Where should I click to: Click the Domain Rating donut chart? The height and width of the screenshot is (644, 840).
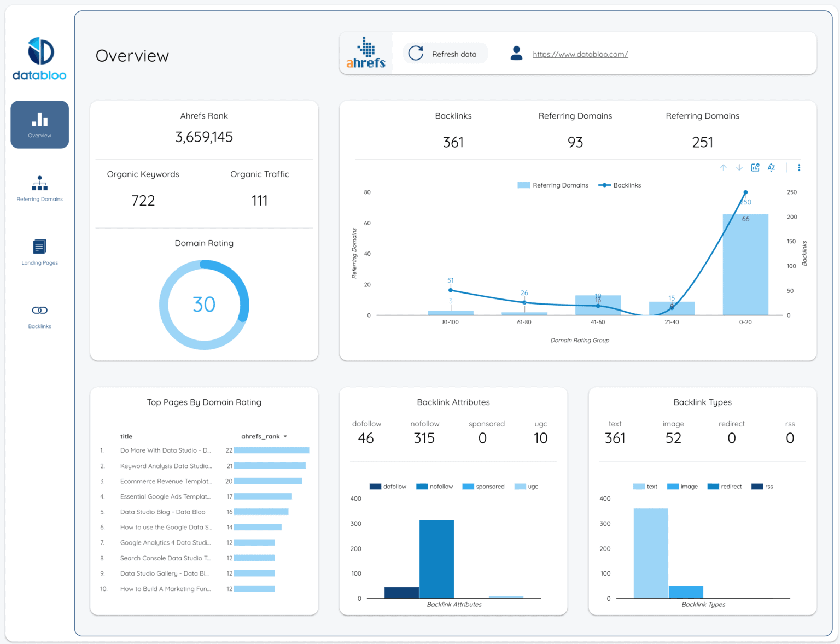204,305
